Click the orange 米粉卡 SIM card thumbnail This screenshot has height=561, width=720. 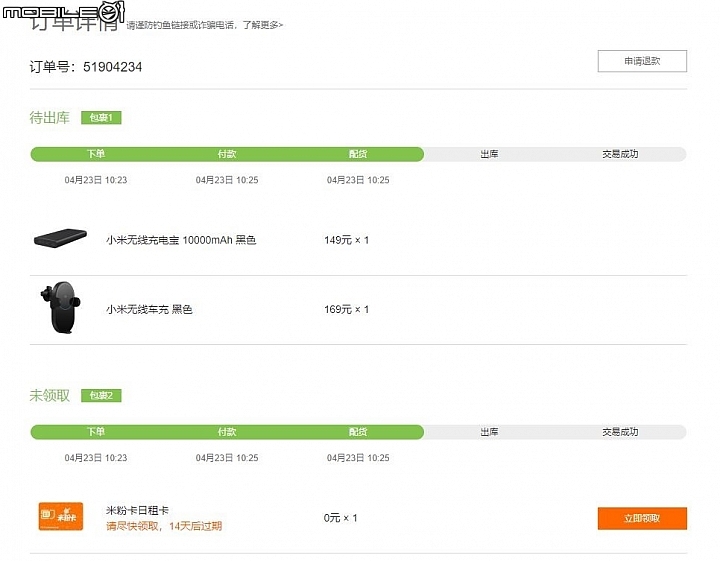pyautogui.click(x=61, y=516)
